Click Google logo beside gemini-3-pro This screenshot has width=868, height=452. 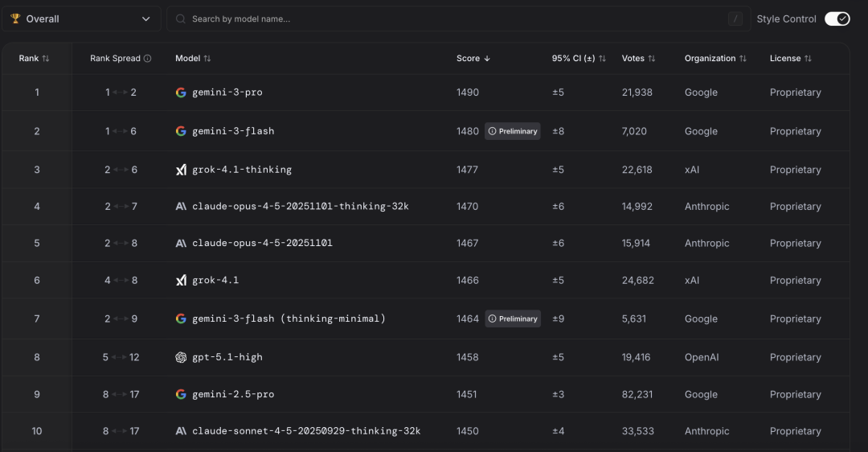click(x=181, y=92)
